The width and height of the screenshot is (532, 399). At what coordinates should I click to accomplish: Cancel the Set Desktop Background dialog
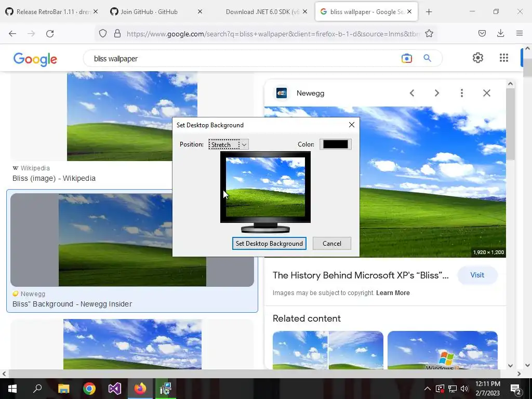(332, 243)
